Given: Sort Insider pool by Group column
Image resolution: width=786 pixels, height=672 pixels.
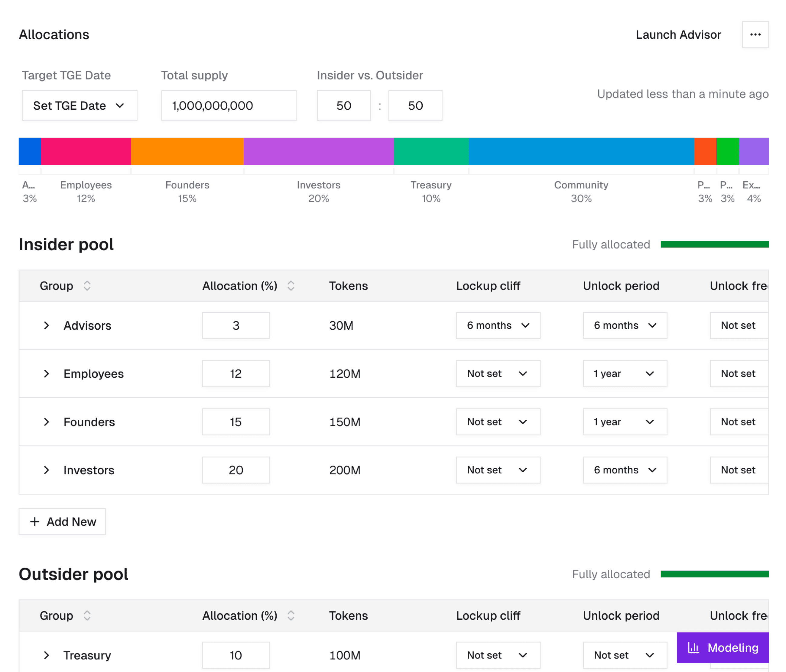Looking at the screenshot, I should [x=87, y=286].
